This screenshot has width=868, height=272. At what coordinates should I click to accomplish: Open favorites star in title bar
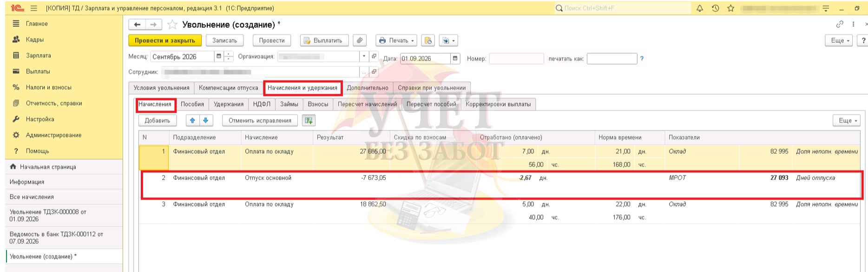coord(730,8)
